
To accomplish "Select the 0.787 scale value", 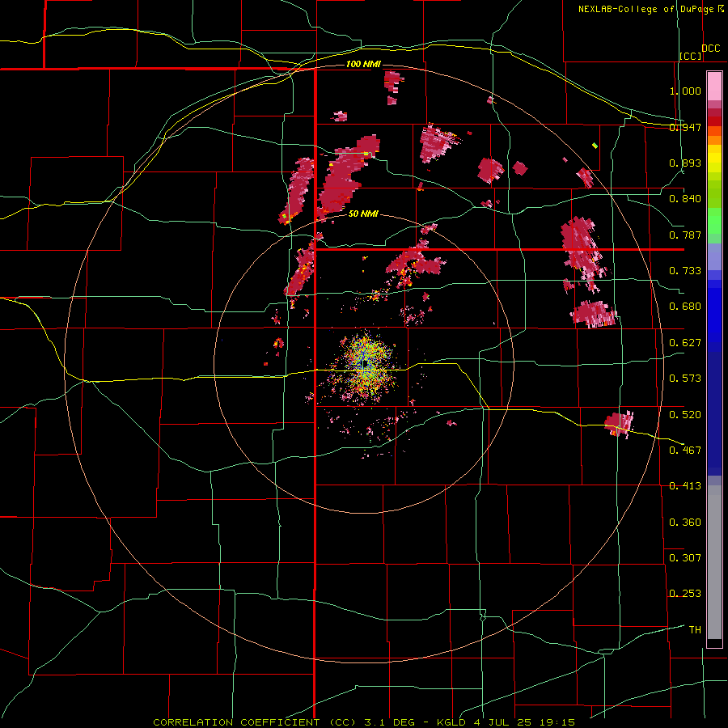I will point(685,235).
